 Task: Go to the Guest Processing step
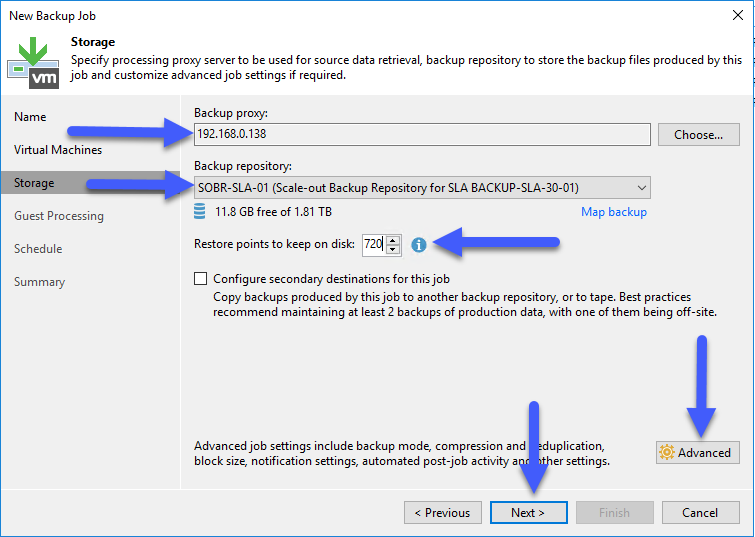[59, 216]
